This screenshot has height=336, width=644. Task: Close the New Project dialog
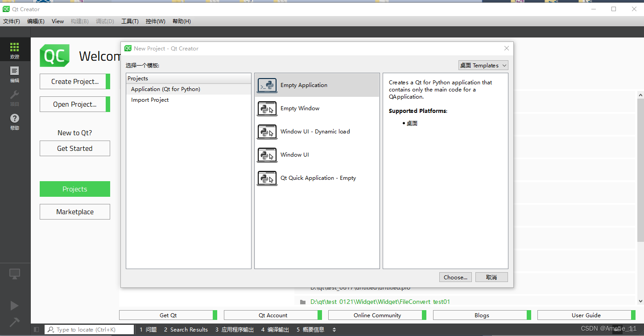pos(507,48)
